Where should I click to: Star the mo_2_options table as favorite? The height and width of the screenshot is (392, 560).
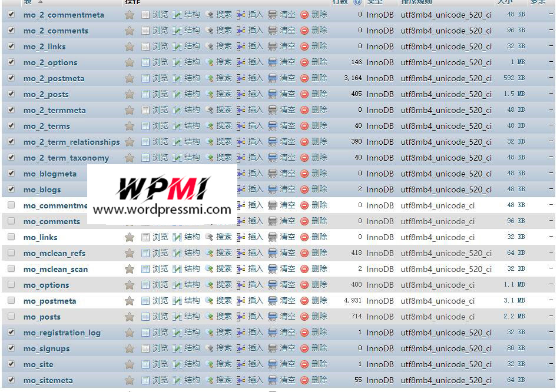coord(130,62)
